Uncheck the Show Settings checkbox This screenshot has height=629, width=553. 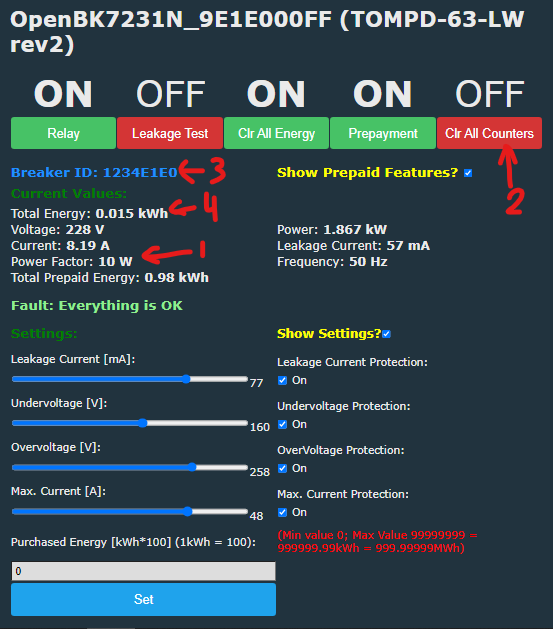pos(387,334)
